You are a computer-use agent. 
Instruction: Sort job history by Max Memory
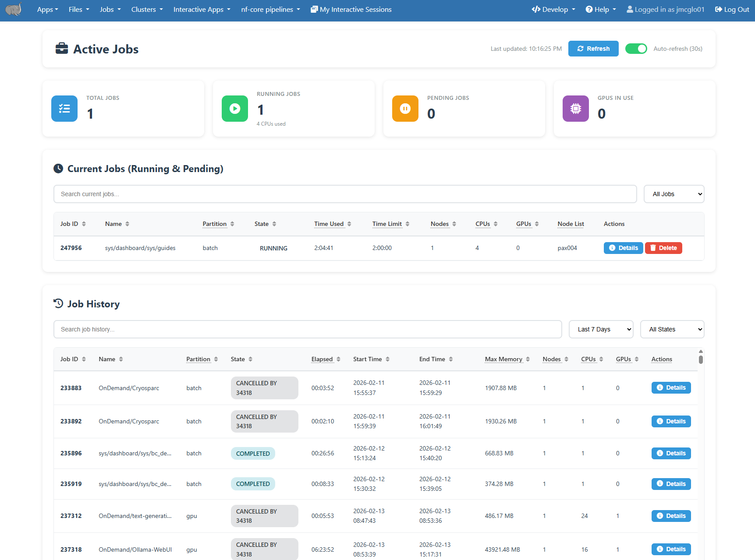[x=507, y=359]
